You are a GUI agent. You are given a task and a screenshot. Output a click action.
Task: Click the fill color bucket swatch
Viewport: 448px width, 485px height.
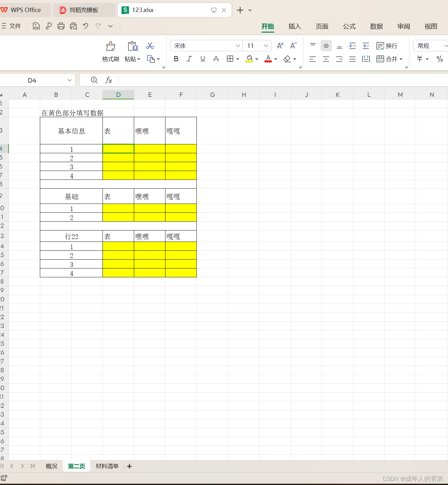point(249,59)
